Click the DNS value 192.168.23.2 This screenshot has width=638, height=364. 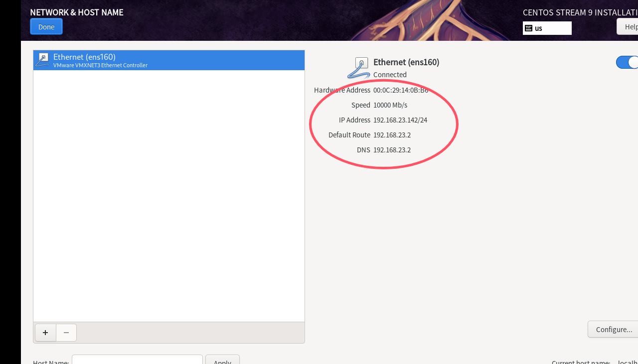point(392,150)
